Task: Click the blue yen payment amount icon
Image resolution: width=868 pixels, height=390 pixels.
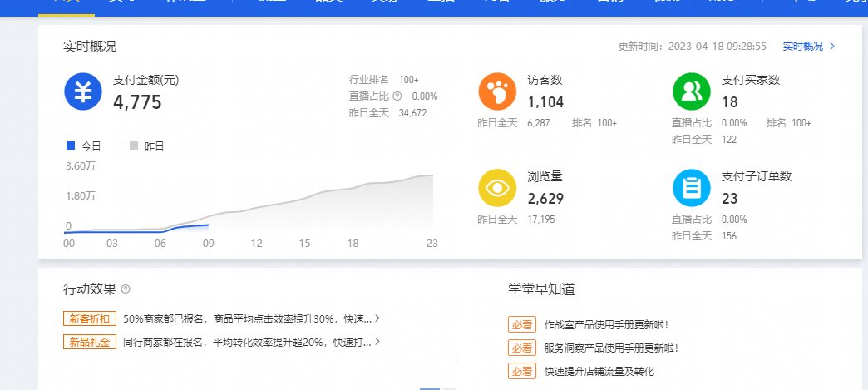Action: point(83,91)
